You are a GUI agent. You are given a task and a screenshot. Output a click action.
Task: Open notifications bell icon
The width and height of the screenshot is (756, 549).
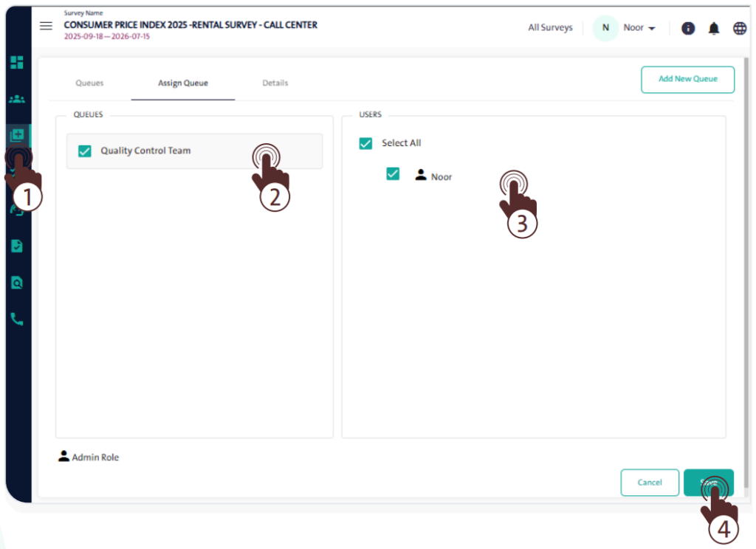point(714,28)
